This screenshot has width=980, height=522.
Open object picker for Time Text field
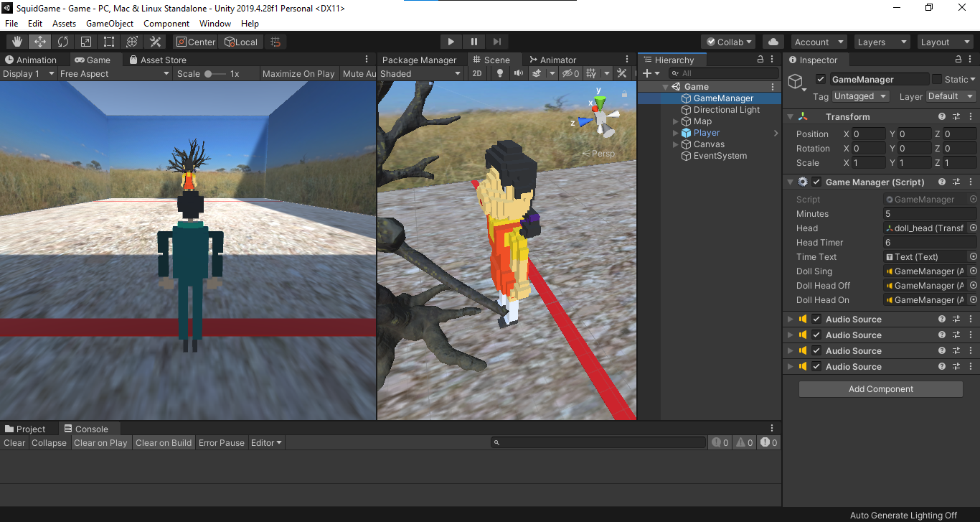(x=973, y=256)
